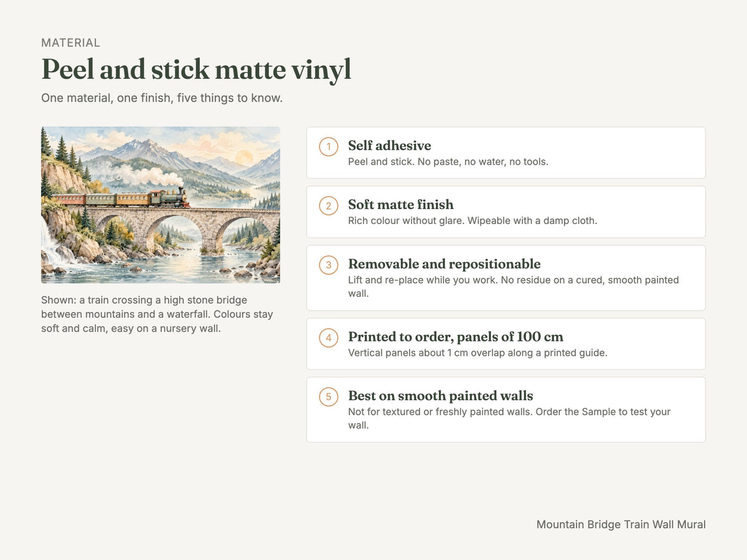Click the Peel and stick matte vinyl title
This screenshot has height=560, width=747.
[196, 70]
